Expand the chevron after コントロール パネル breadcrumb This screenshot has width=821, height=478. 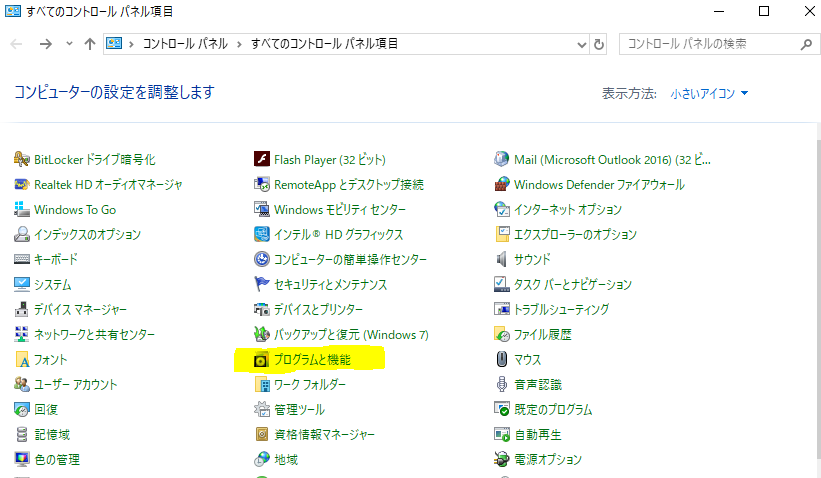click(239, 44)
